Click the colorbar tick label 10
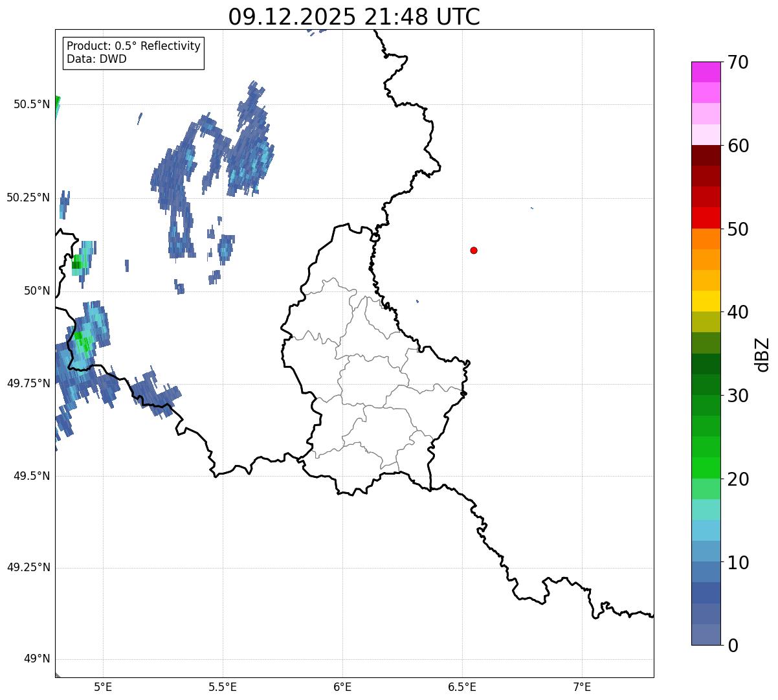The height and width of the screenshot is (700, 778). click(x=738, y=562)
